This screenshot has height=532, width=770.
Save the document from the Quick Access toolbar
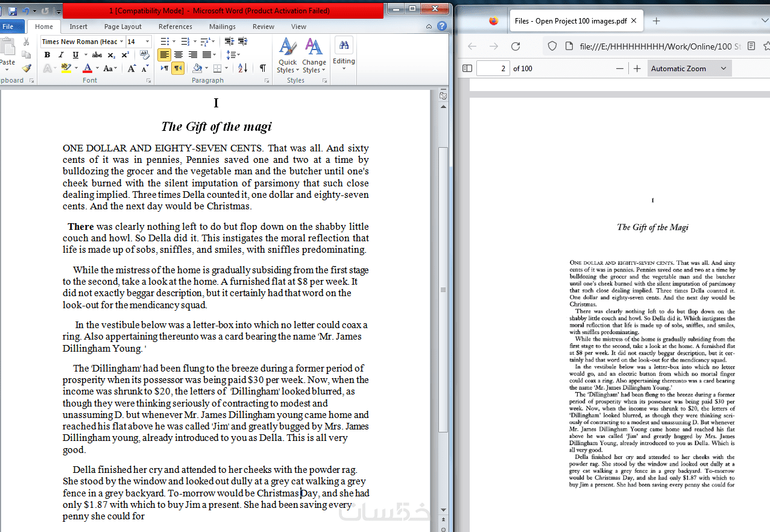coord(12,11)
